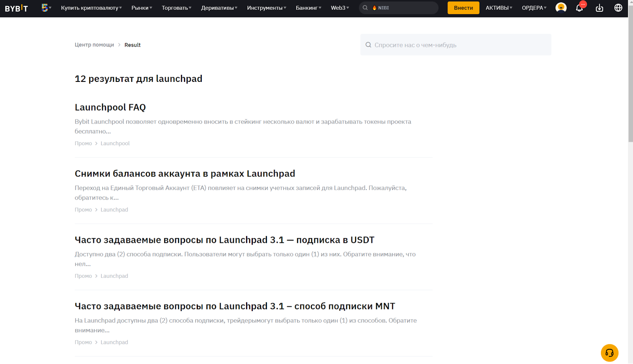Screen dimensions: 633x364
Task: Click Launchpad category under подписка в USDT
Action: [114, 276]
